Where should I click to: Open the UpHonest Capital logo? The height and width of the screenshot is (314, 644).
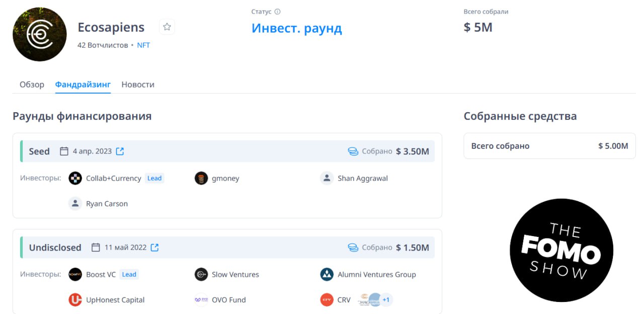point(75,300)
